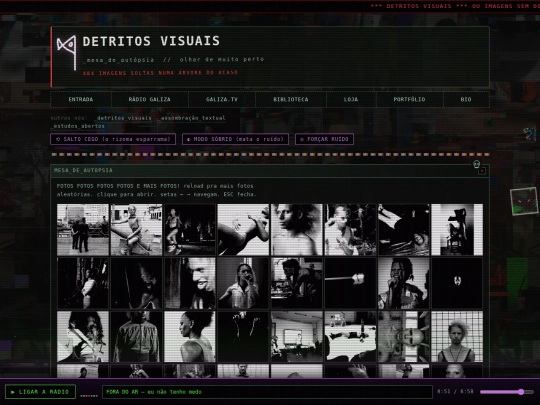Open shirtless portrait with curly hair
The width and height of the screenshot is (540, 405).
tap(297, 230)
